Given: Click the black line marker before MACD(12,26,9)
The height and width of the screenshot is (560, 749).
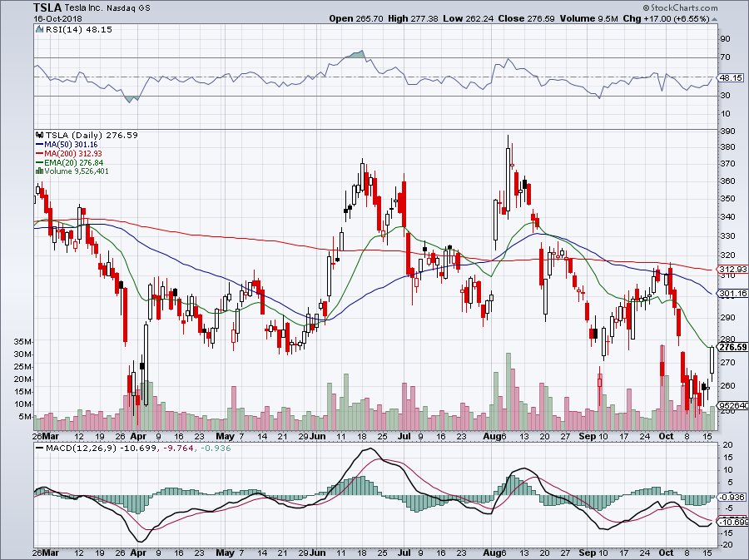Looking at the screenshot, I should (x=40, y=448).
